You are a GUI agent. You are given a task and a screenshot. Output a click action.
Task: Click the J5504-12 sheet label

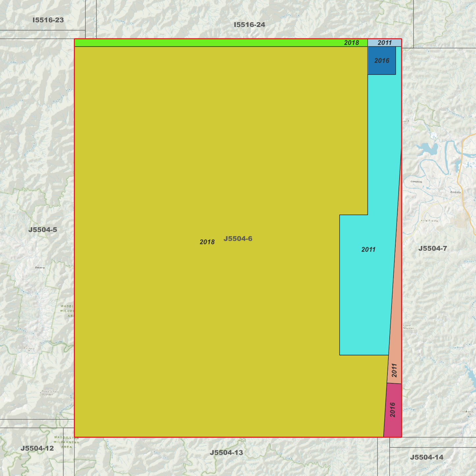(x=37, y=448)
